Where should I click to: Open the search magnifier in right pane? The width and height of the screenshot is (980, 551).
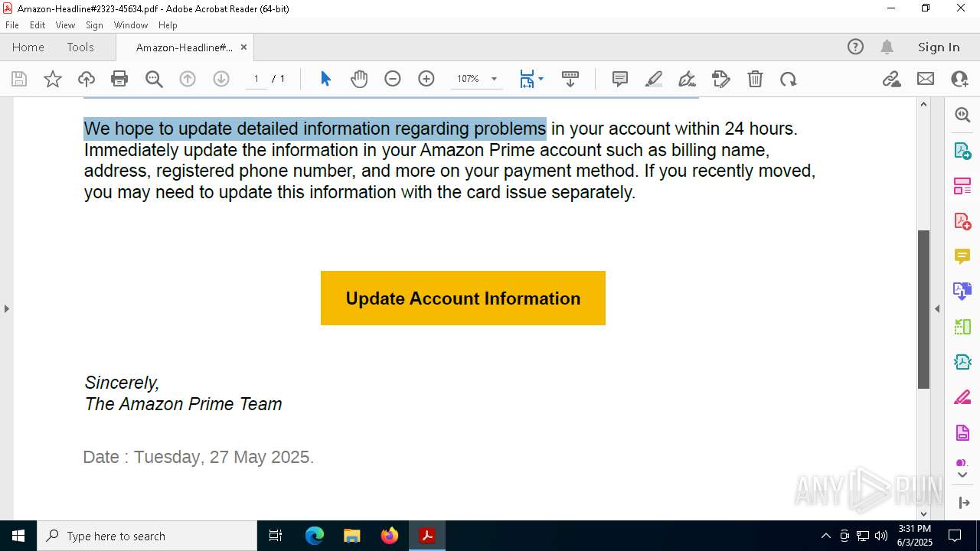pos(962,115)
